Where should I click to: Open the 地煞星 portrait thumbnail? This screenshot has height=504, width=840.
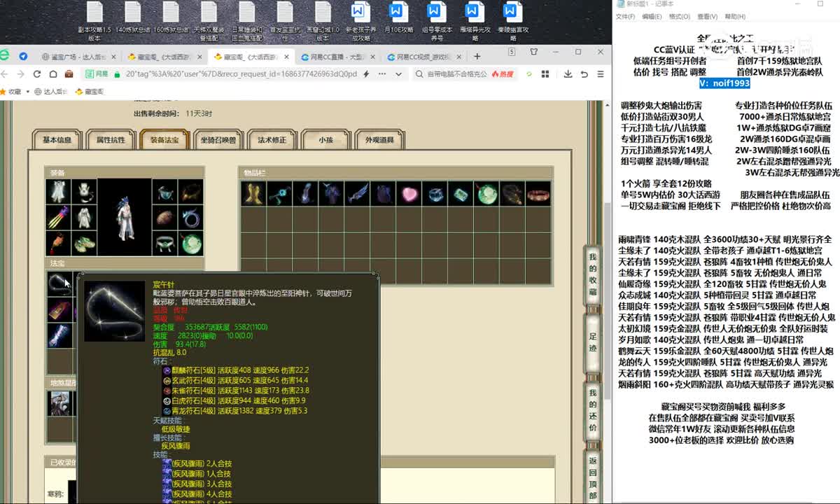pyautogui.click(x=59, y=403)
